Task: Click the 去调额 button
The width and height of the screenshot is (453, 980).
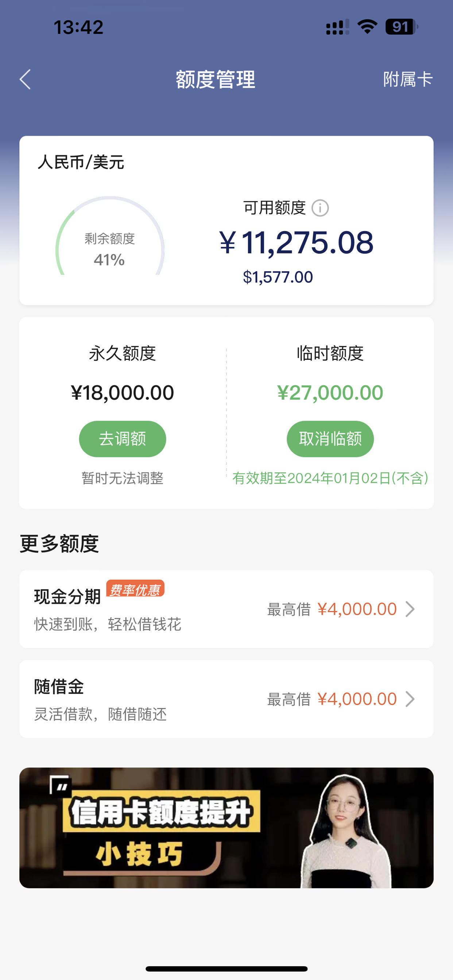Action: pyautogui.click(x=123, y=439)
